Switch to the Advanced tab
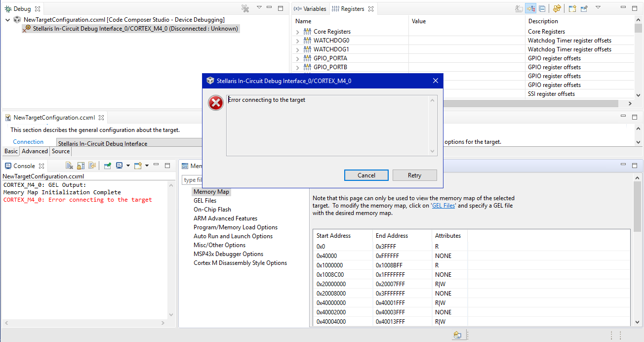Screen dimensions: 644x342 click(x=35, y=151)
